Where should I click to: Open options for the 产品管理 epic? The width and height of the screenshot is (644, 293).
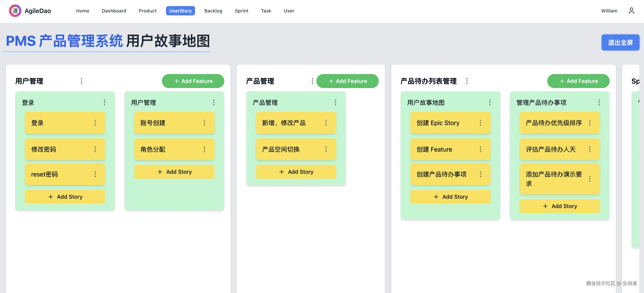tap(312, 81)
